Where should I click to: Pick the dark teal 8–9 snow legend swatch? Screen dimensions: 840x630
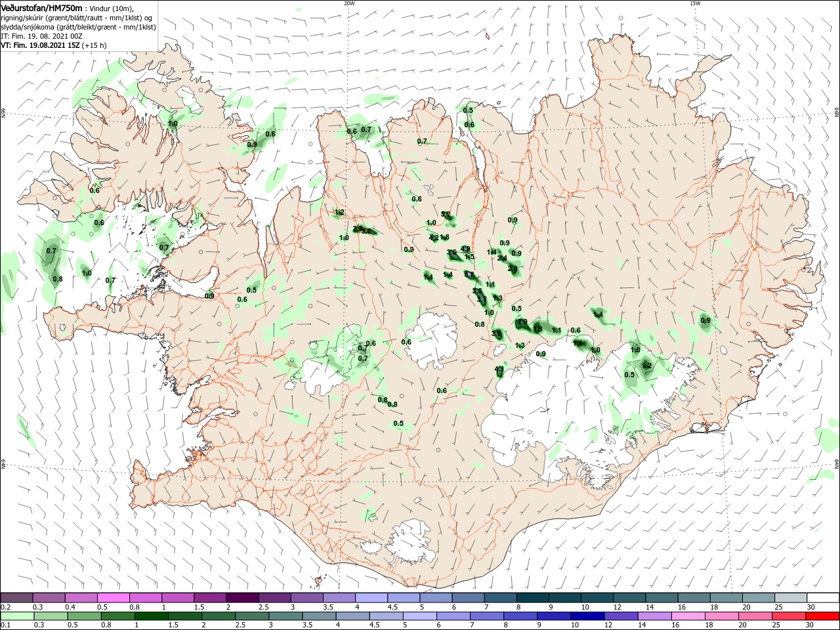pyautogui.click(x=532, y=597)
